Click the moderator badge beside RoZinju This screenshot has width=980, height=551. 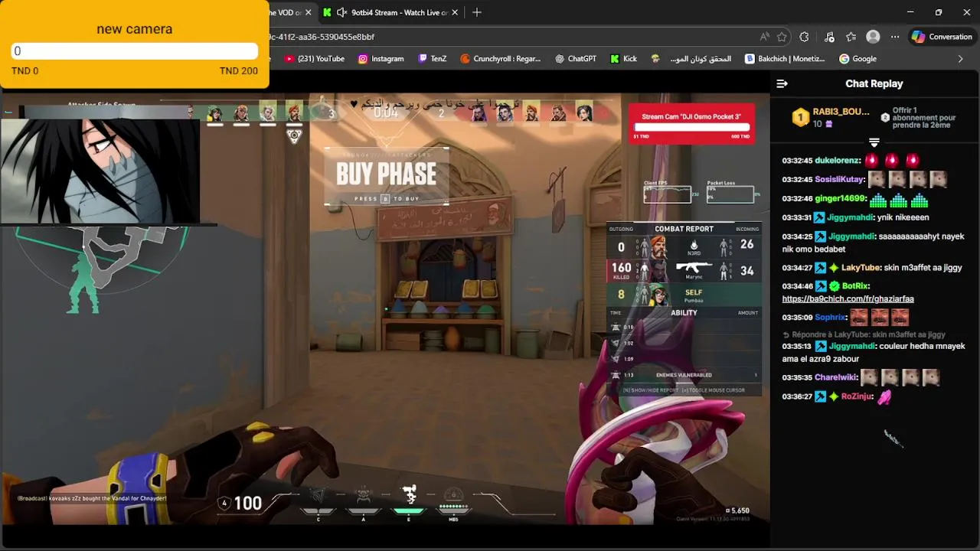pos(820,396)
